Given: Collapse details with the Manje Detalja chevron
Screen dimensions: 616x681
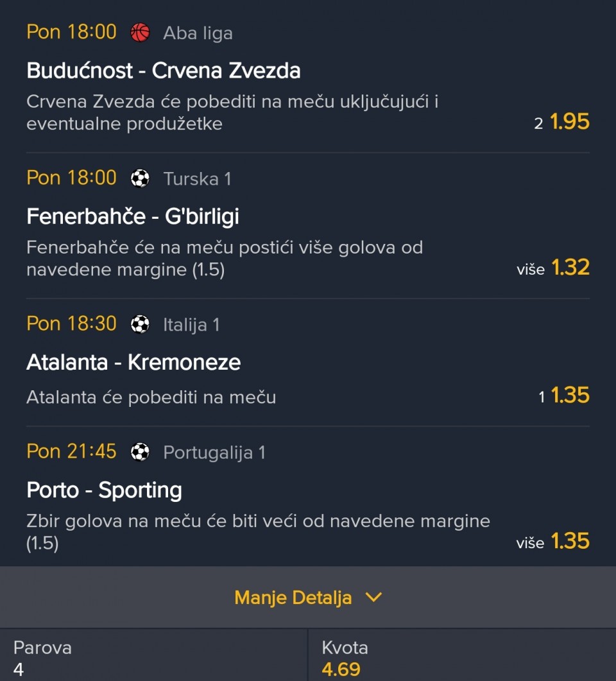Looking at the screenshot, I should tap(373, 598).
